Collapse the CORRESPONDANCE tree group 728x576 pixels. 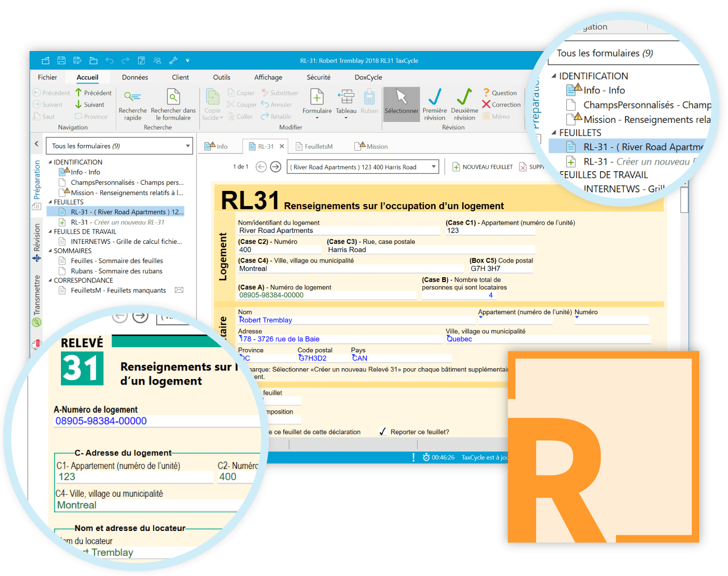[50, 280]
